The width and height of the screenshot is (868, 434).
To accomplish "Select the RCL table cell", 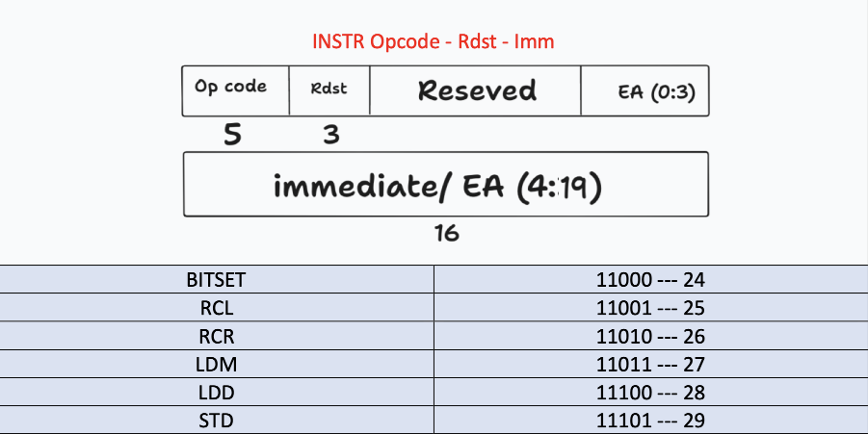I will coord(217,308).
